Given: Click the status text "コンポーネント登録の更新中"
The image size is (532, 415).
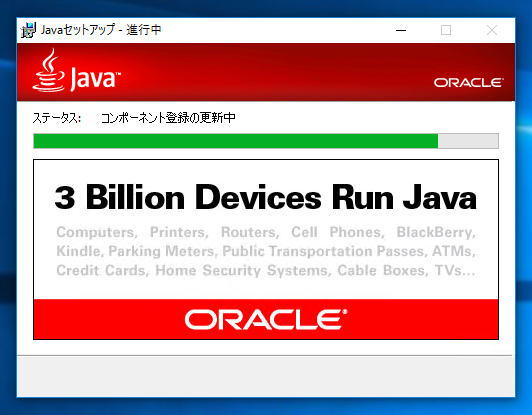Looking at the screenshot, I should pos(168,118).
